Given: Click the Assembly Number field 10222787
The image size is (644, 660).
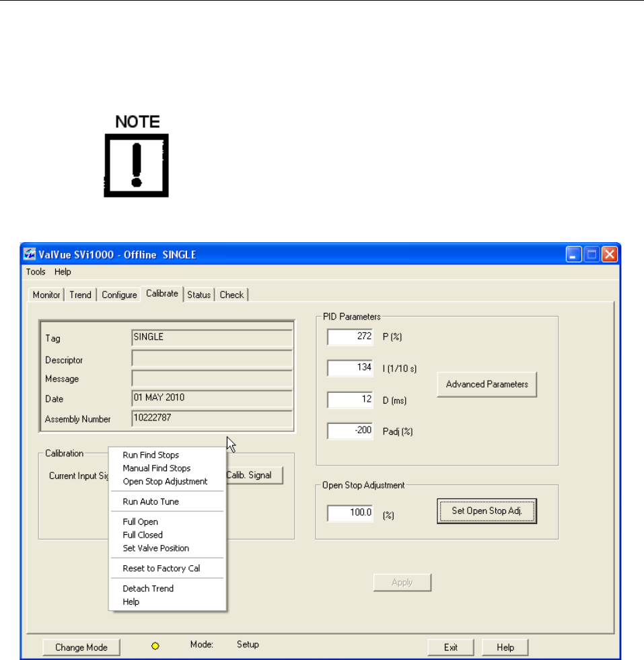Looking at the screenshot, I should (x=212, y=418).
